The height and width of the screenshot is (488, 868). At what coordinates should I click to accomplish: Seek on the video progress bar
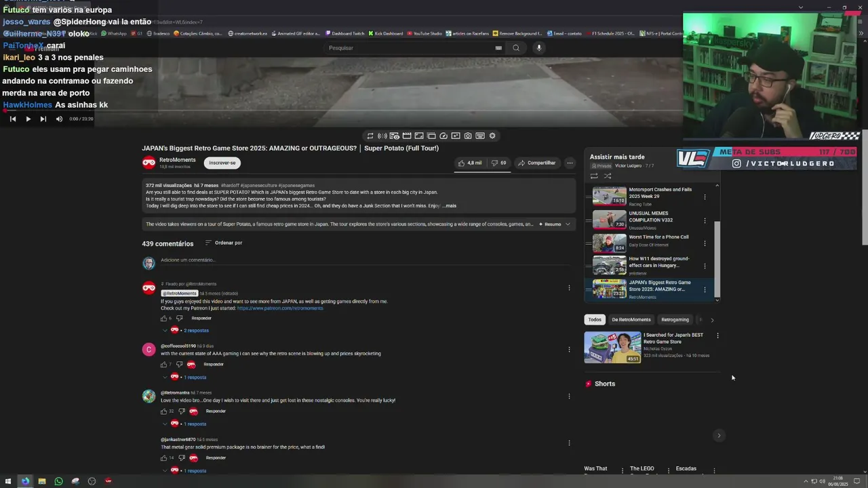coord(341,110)
